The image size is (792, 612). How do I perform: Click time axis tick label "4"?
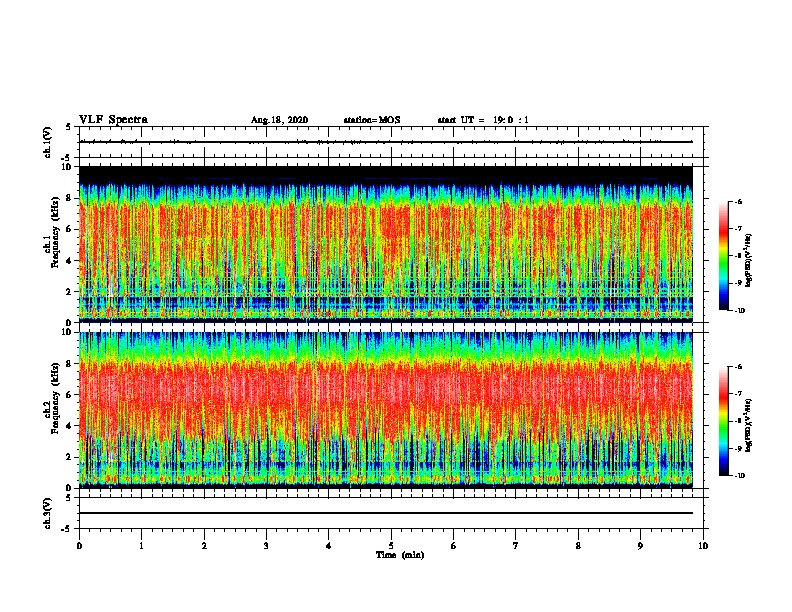(x=328, y=546)
